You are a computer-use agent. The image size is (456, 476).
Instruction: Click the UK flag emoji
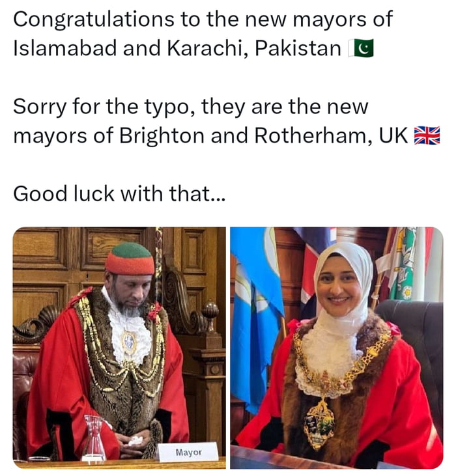427,135
